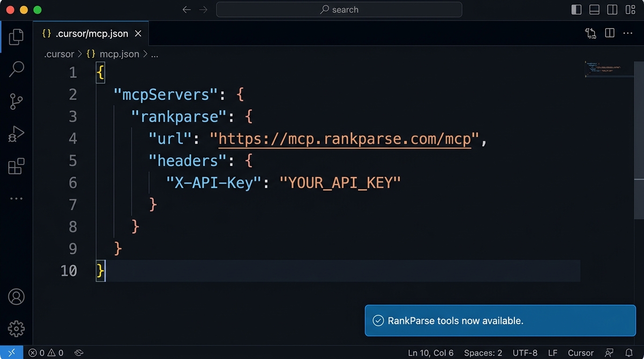Open the Search view in activity bar
Viewport: 644px width, 359px height.
click(16, 69)
